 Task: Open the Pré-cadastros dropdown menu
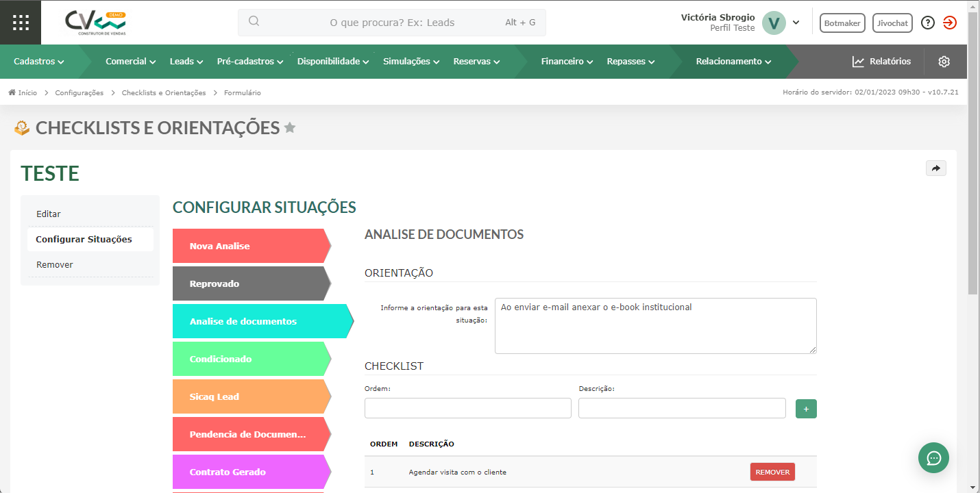coord(250,62)
